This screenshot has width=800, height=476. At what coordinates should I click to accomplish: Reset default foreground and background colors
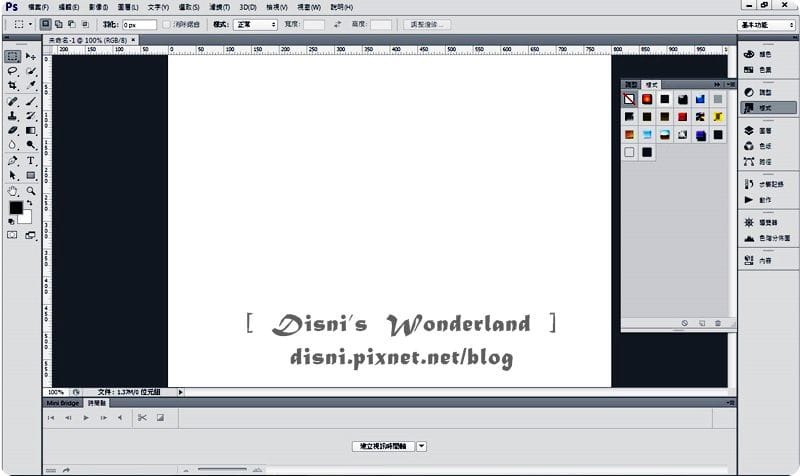tap(11, 221)
